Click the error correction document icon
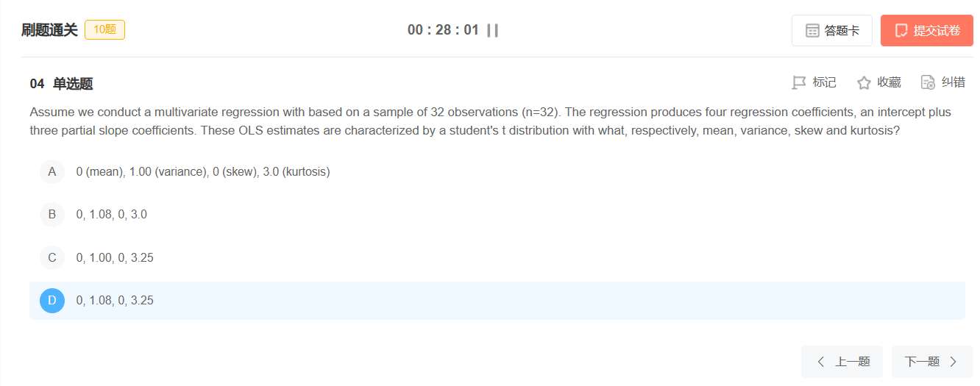Viewport: 980px width, 386px height. pos(928,82)
